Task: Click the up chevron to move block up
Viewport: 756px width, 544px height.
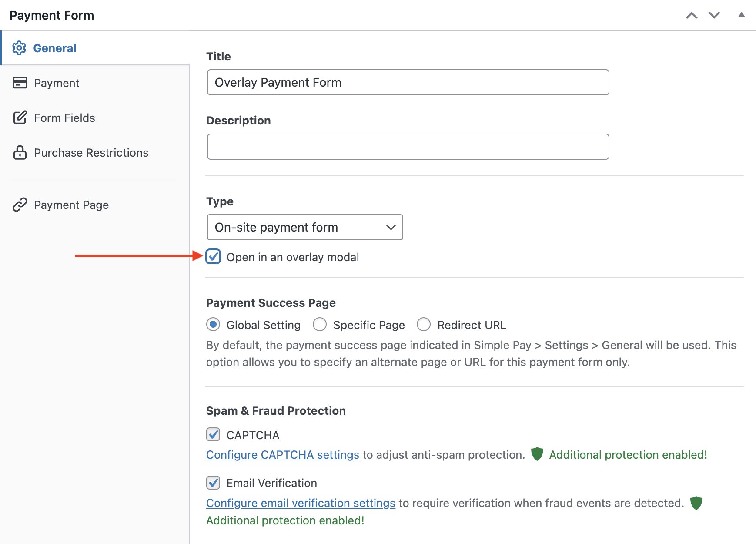Action: 692,15
